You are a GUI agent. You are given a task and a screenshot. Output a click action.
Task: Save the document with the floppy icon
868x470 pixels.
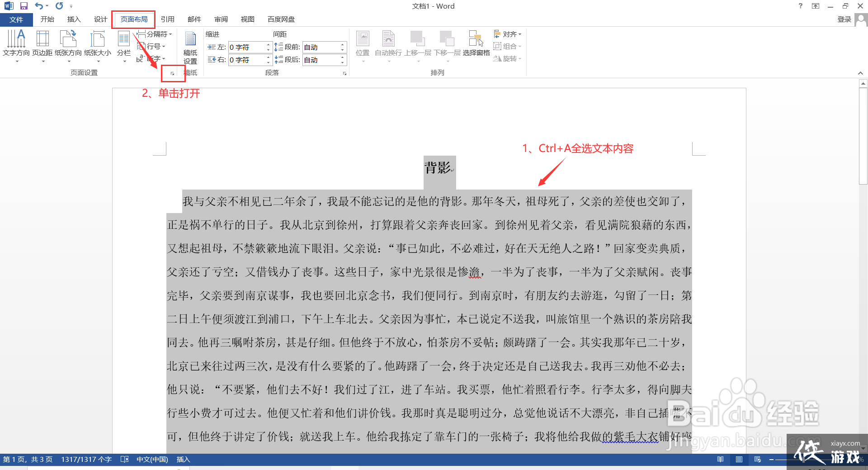tap(24, 6)
